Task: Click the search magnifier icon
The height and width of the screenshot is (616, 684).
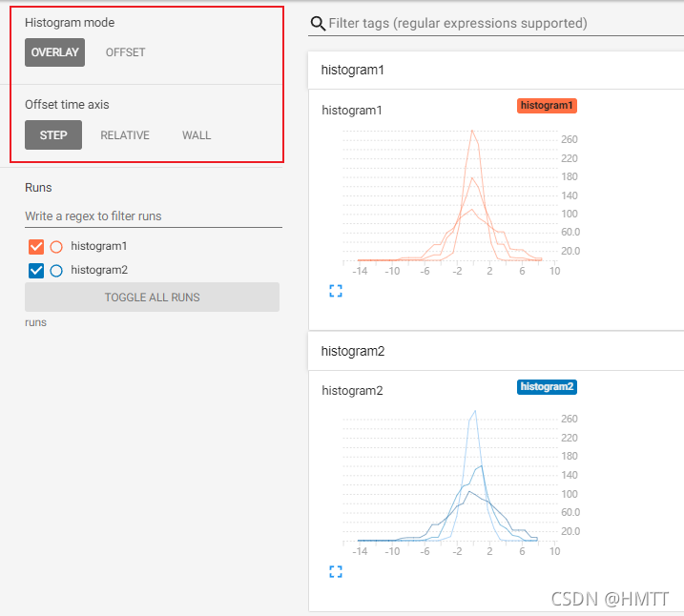Action: [318, 24]
